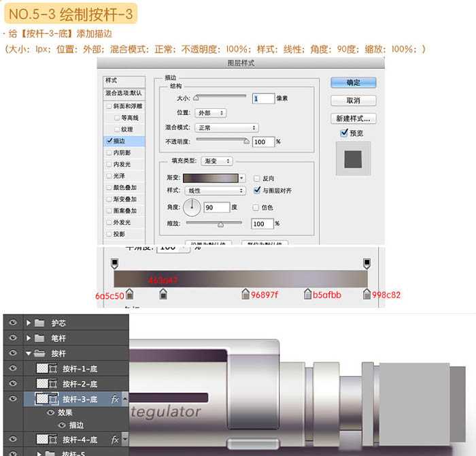Select the vector mask thumbnail of 按杆-3-底
Viewport: 476px width, 456px height.
point(54,399)
